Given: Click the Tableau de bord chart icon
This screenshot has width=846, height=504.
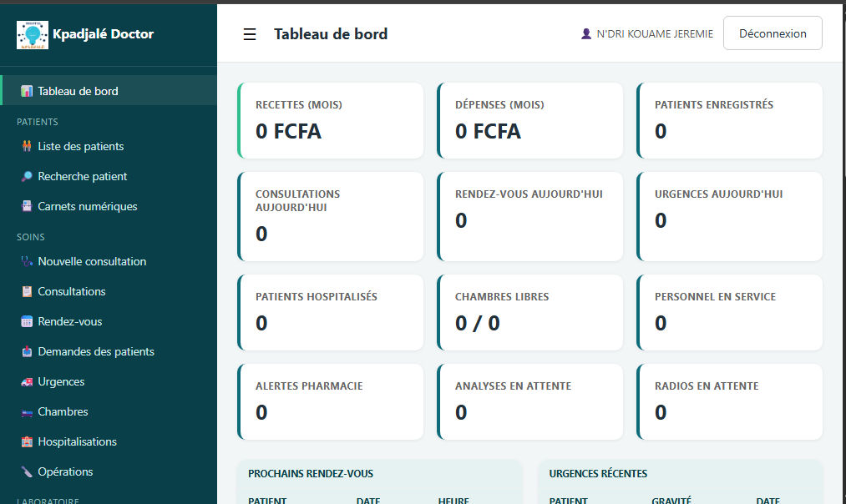Looking at the screenshot, I should [27, 91].
